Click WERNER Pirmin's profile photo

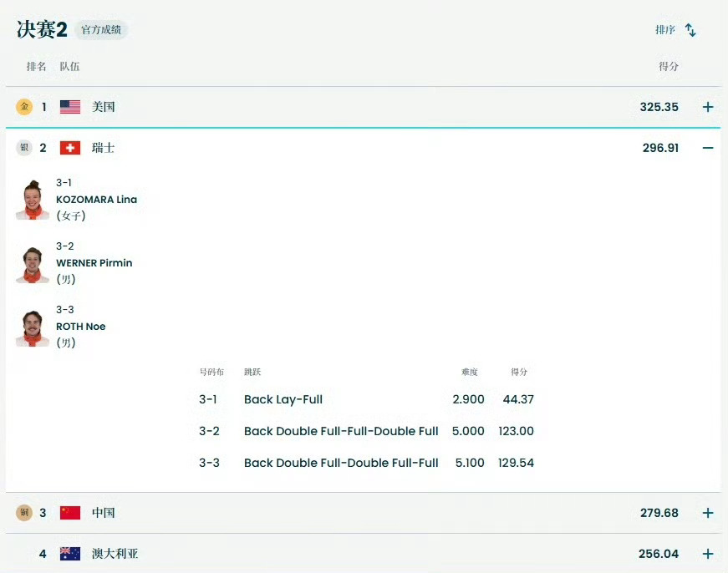point(32,263)
